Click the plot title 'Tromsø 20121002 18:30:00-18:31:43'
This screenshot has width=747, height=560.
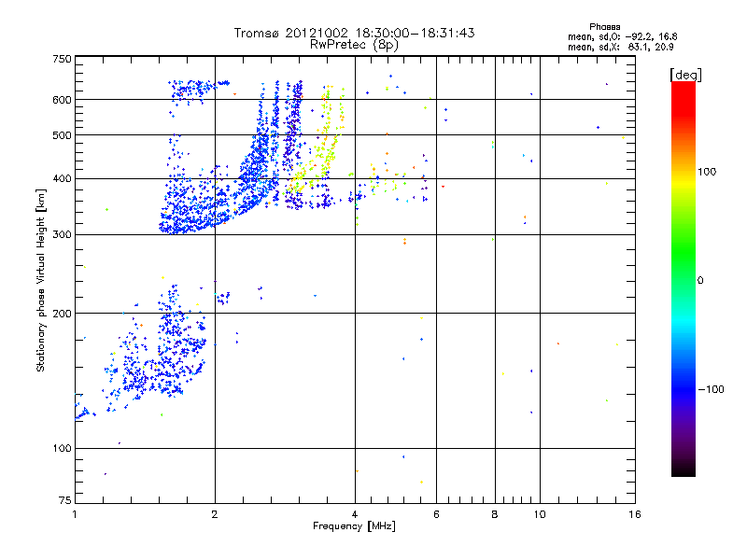click(x=354, y=33)
